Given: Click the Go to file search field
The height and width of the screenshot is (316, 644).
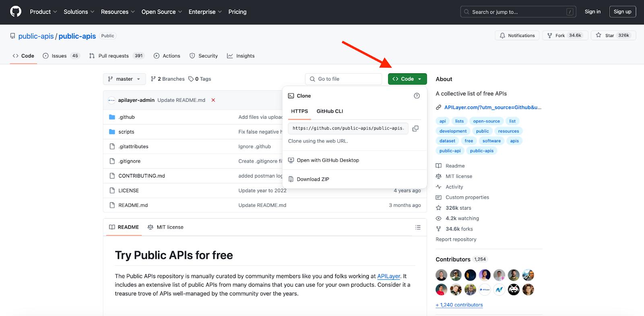Looking at the screenshot, I should coord(343,79).
